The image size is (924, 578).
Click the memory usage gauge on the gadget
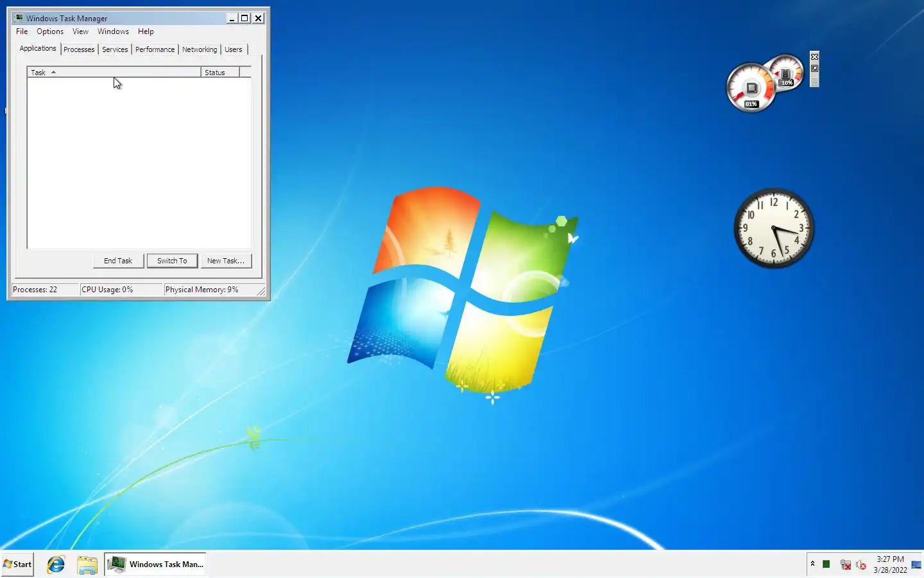786,73
